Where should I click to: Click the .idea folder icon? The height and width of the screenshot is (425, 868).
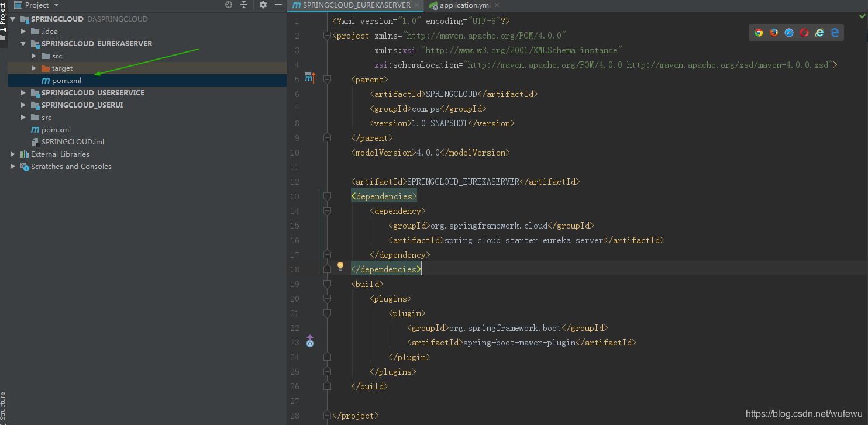click(35, 32)
